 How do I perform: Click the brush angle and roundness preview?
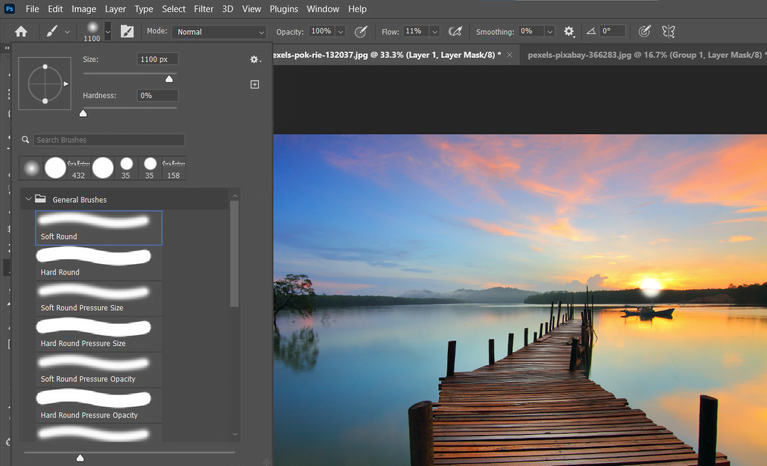(x=45, y=84)
